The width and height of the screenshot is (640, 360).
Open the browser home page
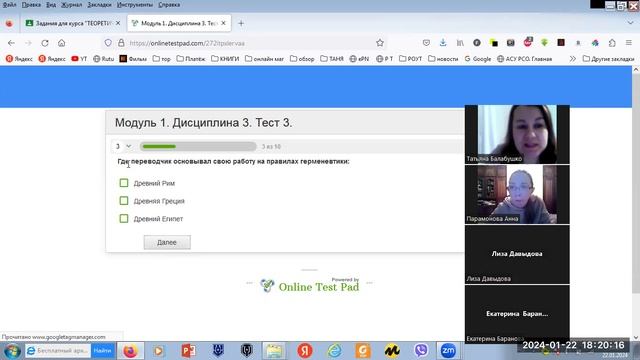(62, 43)
